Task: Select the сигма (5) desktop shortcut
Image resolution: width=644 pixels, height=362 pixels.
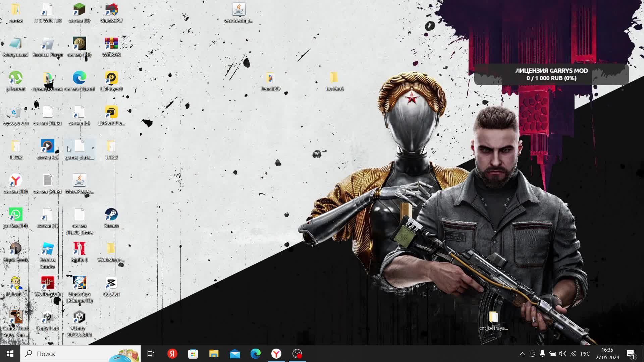Action: 48,150
